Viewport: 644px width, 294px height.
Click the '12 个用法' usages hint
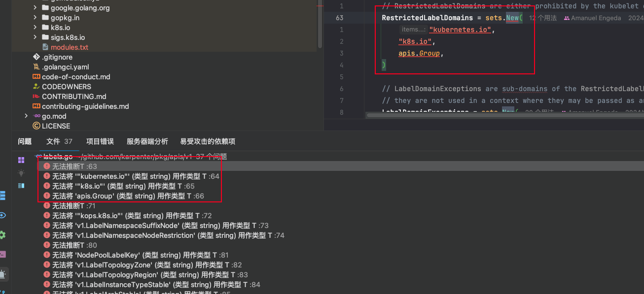pyautogui.click(x=543, y=18)
